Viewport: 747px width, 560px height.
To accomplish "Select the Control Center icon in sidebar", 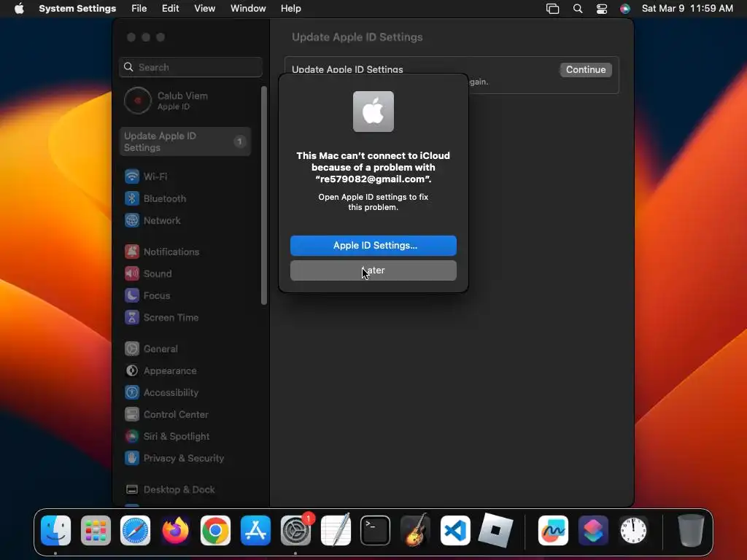I will pyautogui.click(x=132, y=414).
